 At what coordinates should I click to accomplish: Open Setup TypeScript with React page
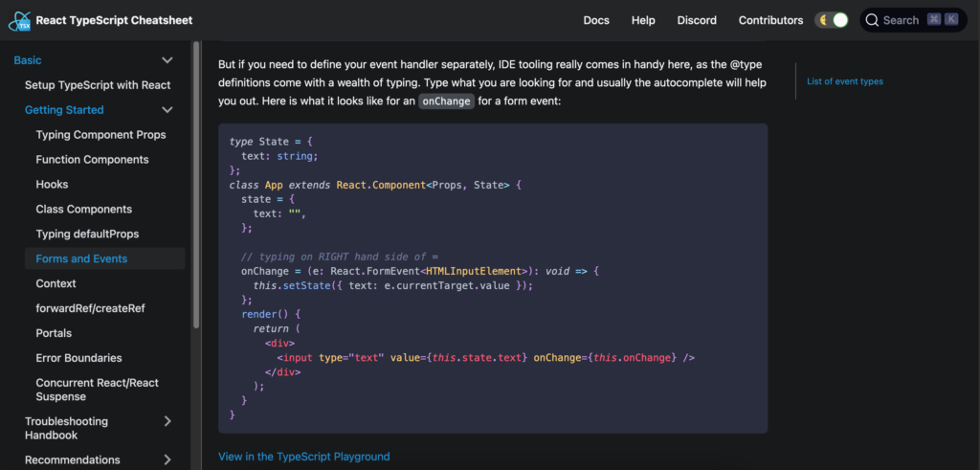click(x=98, y=85)
